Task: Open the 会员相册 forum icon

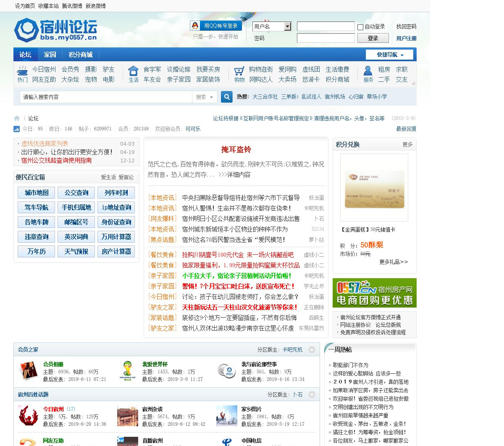Action: point(29,371)
